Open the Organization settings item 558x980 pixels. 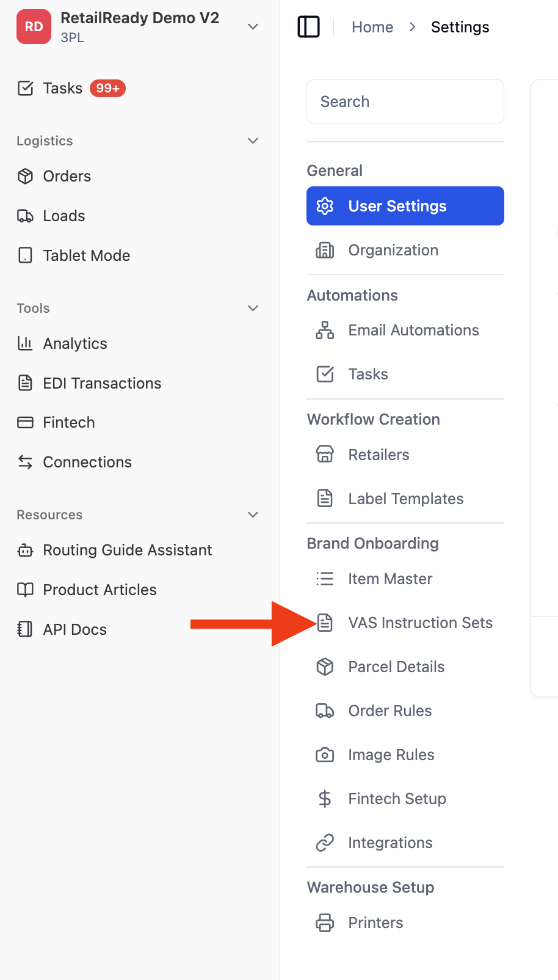click(405, 250)
